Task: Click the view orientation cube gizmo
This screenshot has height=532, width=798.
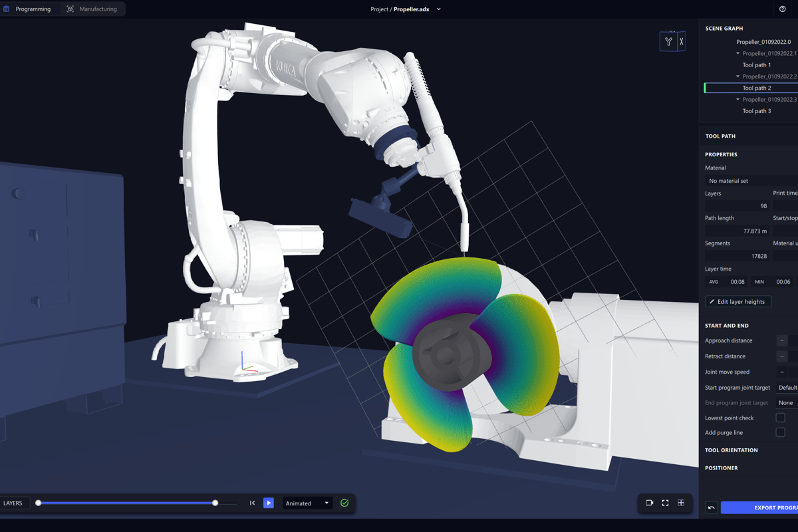Action: point(672,41)
